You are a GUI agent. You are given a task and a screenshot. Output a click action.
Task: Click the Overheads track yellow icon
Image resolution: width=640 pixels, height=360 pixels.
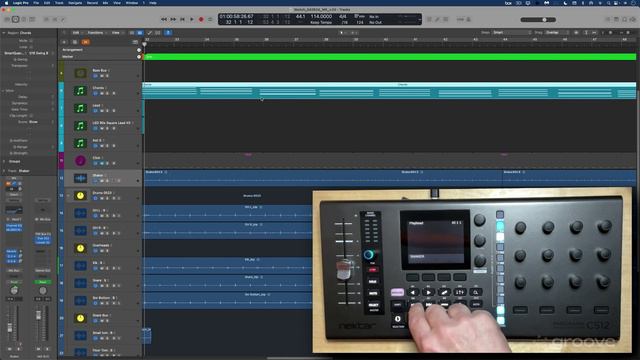tap(80, 248)
